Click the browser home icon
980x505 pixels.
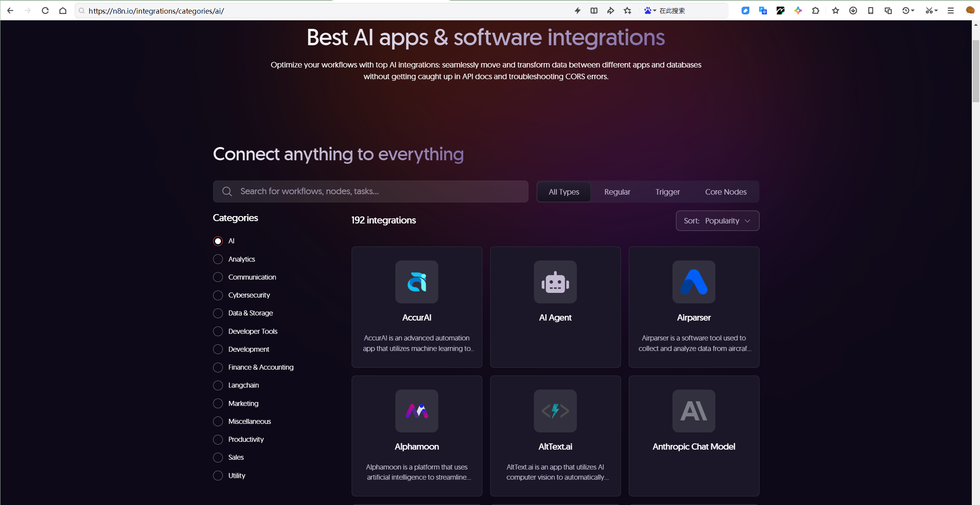coord(63,11)
